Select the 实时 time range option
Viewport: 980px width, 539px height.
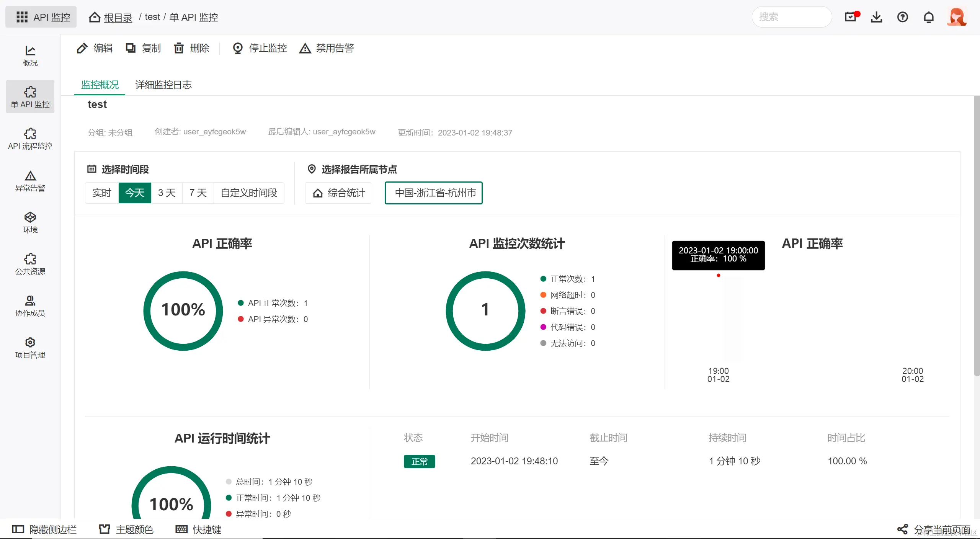coord(101,193)
